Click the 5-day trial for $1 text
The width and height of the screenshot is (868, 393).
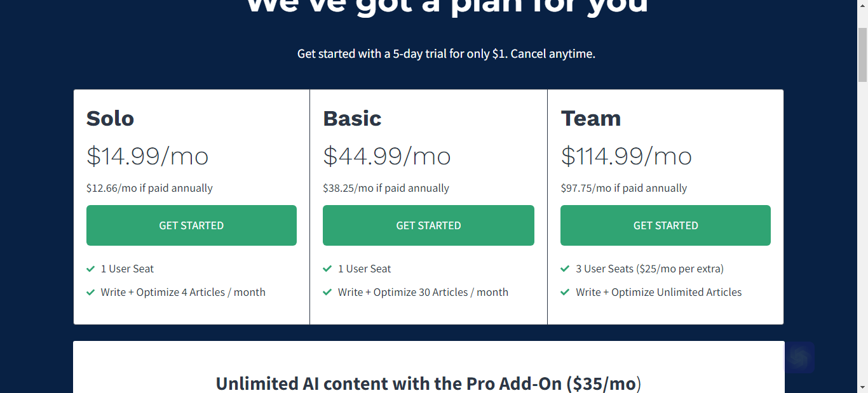(x=446, y=54)
